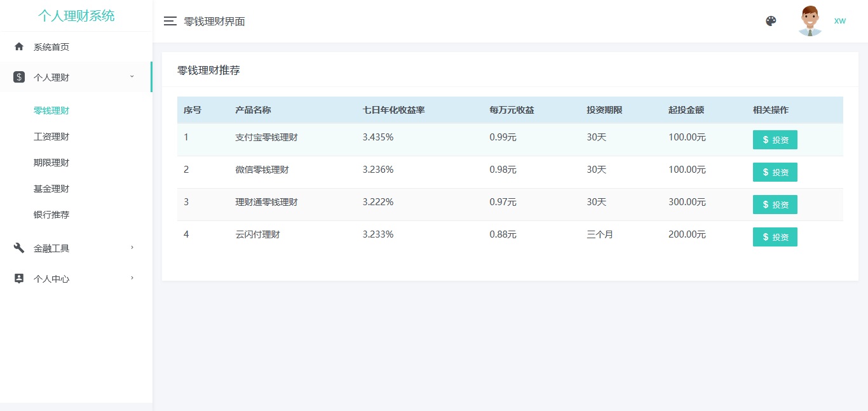Go to 期限理财 page
This screenshot has height=411, width=868.
click(x=51, y=163)
